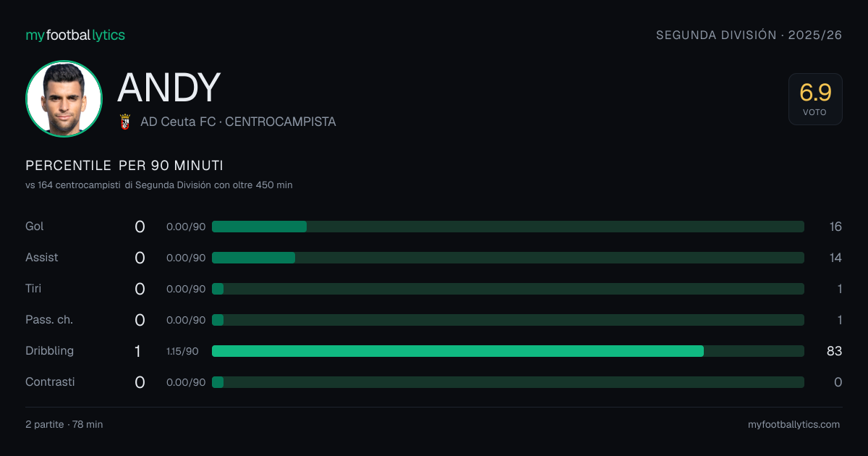
Task: Click the Dribbling percentile value 83
Action: [834, 351]
